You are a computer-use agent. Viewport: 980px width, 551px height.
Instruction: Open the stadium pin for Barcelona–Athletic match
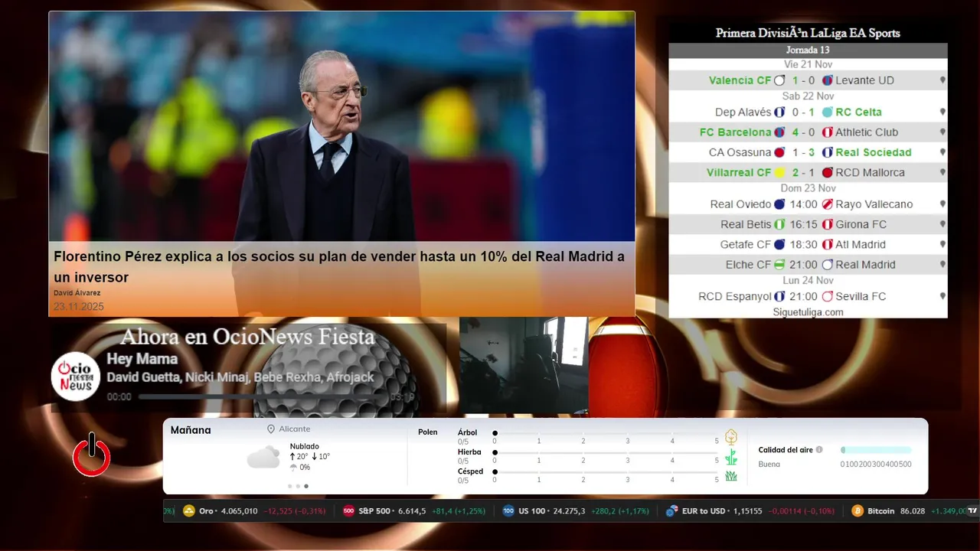coord(942,132)
